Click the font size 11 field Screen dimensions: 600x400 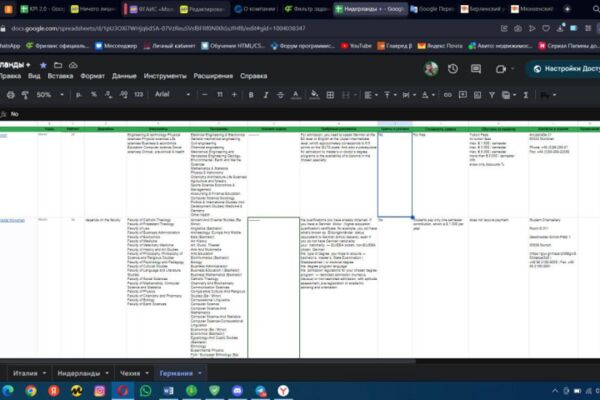(220, 95)
